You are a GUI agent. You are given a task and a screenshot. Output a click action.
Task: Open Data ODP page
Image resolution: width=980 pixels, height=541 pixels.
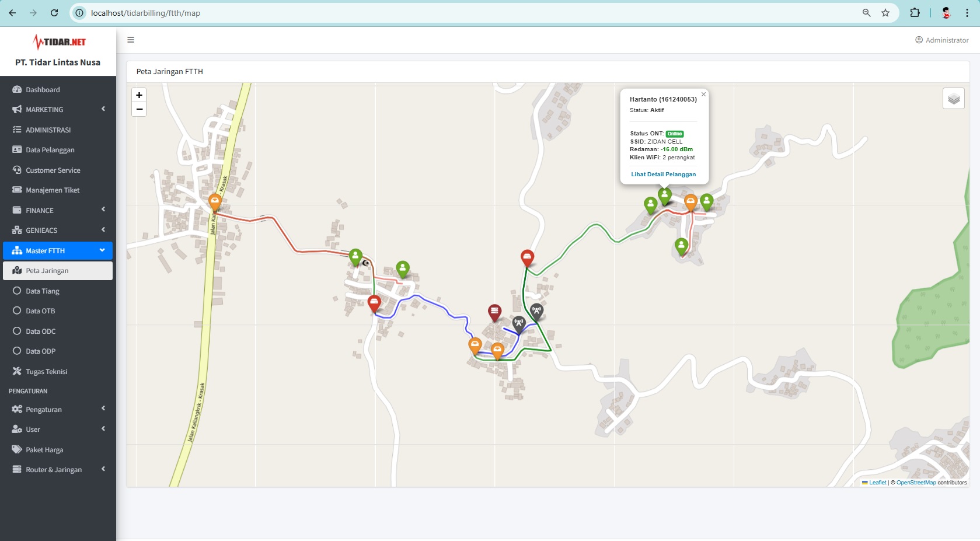(x=58, y=351)
